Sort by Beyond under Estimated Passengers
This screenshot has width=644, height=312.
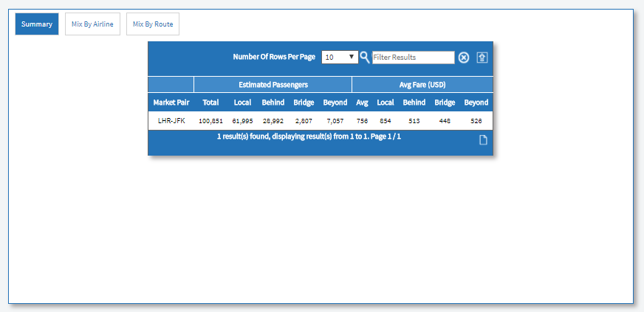[x=335, y=103]
